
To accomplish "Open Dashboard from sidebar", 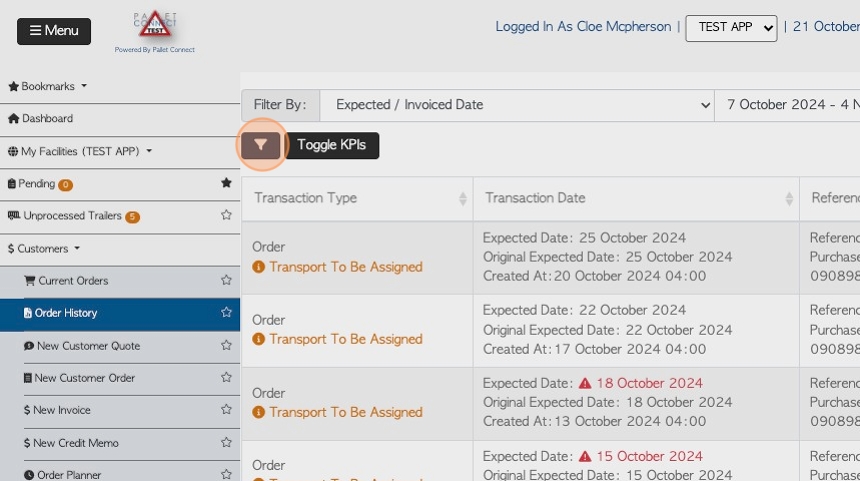I will pos(41,118).
